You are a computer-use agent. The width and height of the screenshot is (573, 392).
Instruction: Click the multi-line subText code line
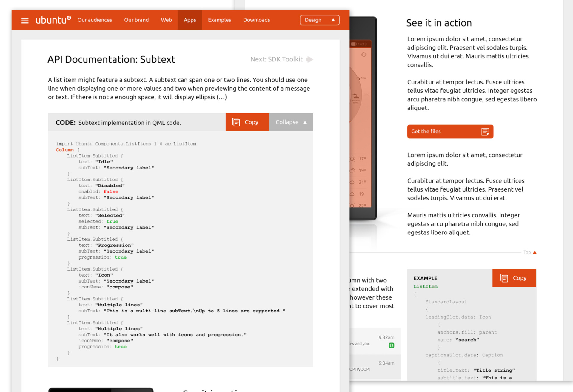pos(182,311)
